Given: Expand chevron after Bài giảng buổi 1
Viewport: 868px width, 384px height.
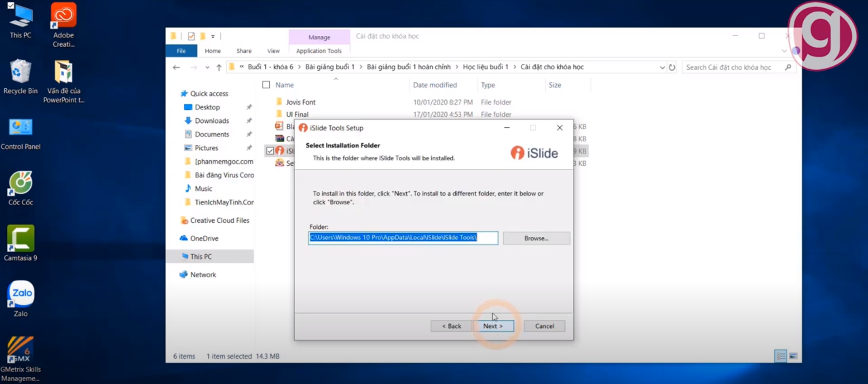Looking at the screenshot, I should coord(361,67).
